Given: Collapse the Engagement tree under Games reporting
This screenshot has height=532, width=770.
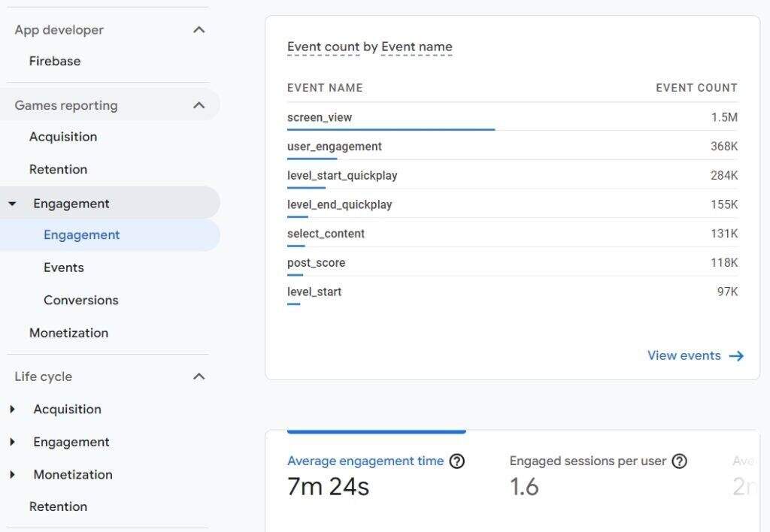Looking at the screenshot, I should click(x=13, y=204).
